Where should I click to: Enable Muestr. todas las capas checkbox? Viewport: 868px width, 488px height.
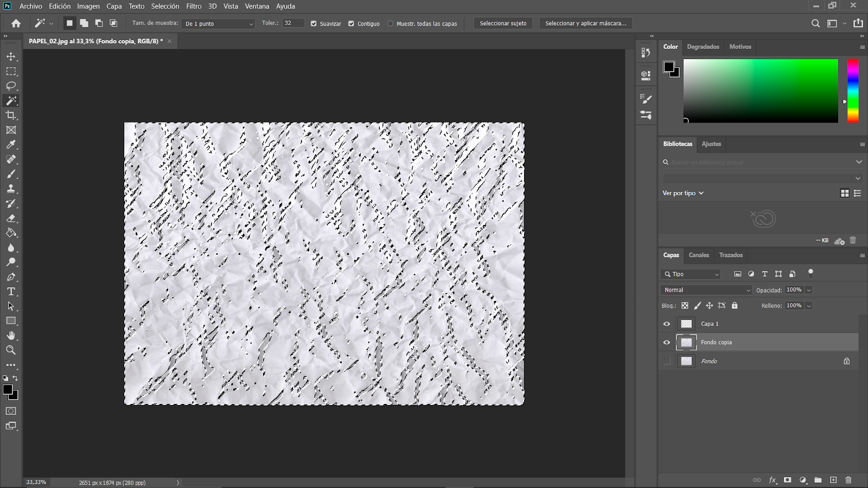(x=391, y=24)
